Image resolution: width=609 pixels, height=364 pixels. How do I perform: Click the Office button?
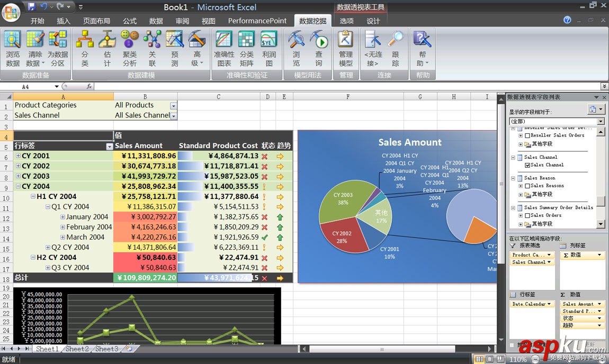(x=11, y=12)
